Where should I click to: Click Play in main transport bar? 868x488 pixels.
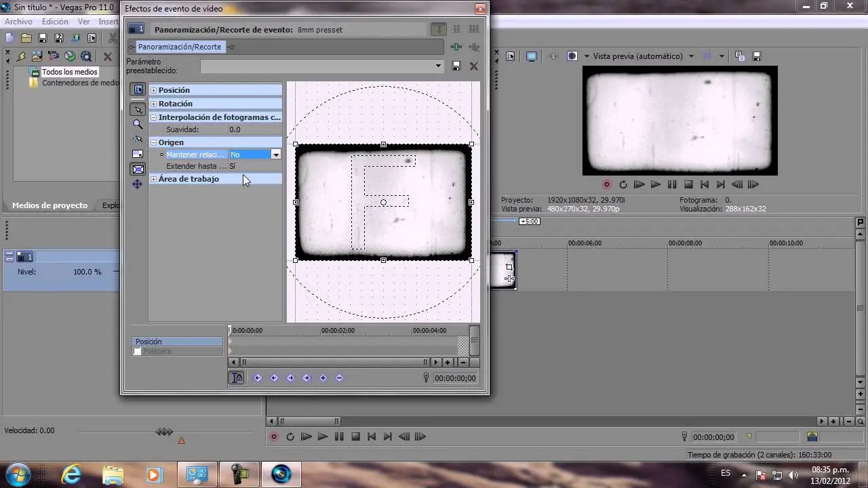323,436
